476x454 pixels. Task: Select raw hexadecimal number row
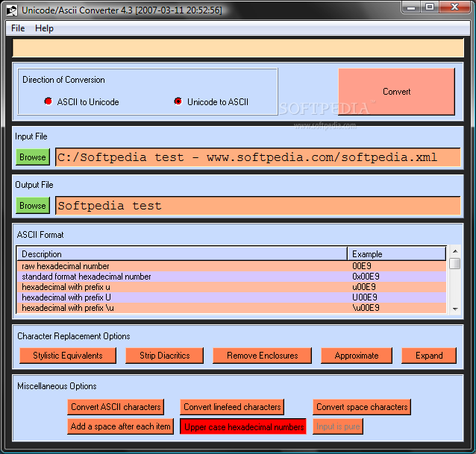tap(231, 266)
